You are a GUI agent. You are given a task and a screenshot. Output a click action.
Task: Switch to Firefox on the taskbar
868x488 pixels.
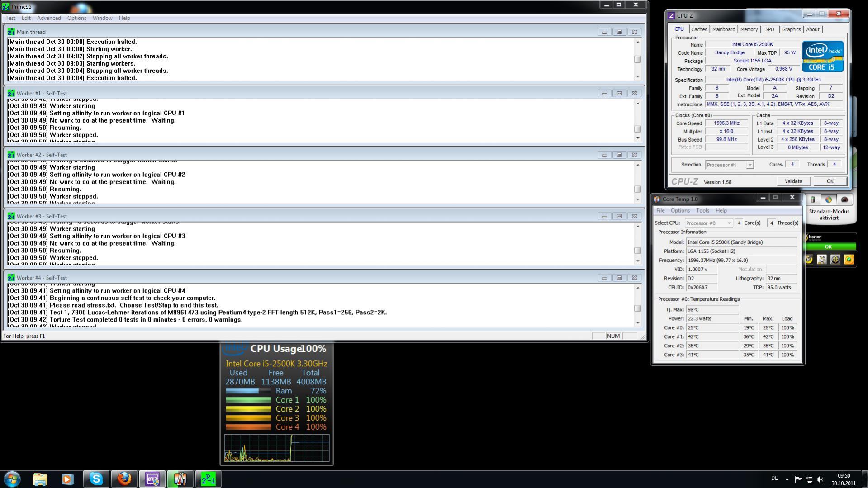(124, 479)
